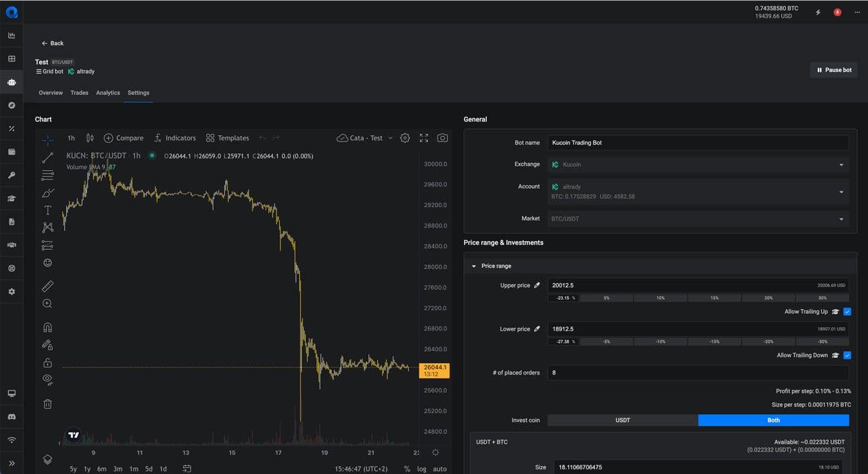
Task: Open the prediction and measurement tools
Action: tap(47, 245)
